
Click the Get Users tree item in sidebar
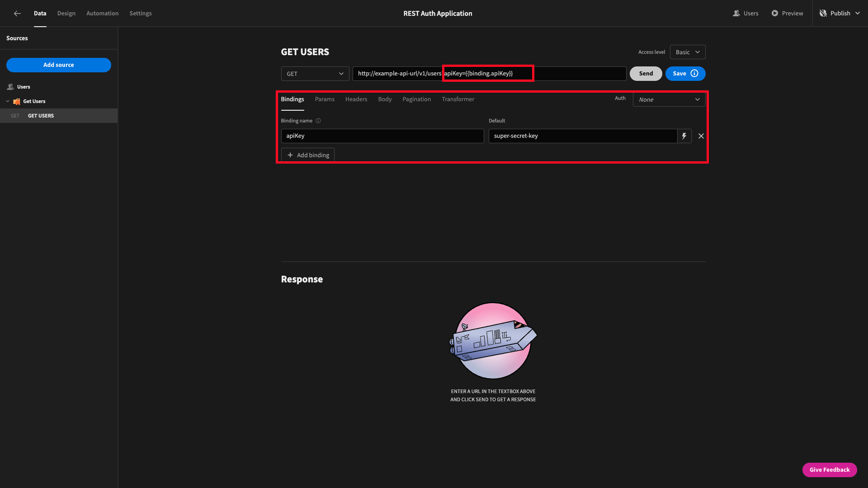tap(34, 101)
